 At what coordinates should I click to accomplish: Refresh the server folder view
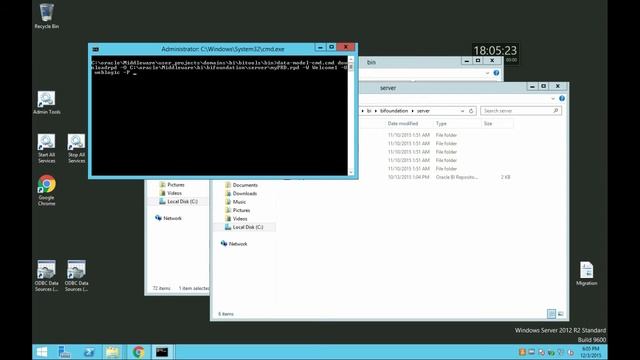coord(471,111)
